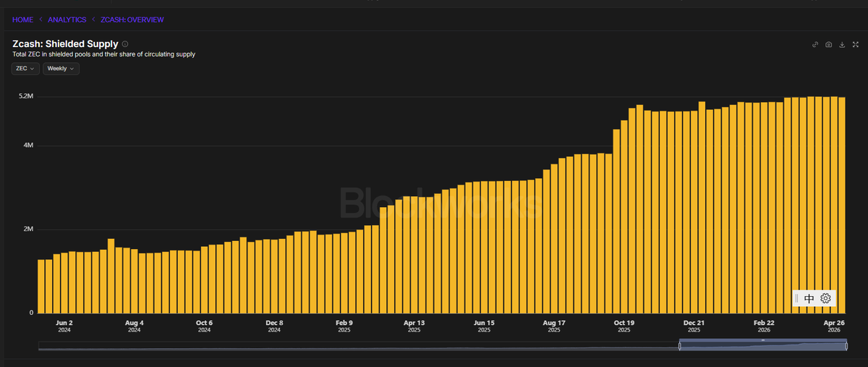This screenshot has width=868, height=367.
Task: Click the 4M y-axis label
Action: point(29,145)
